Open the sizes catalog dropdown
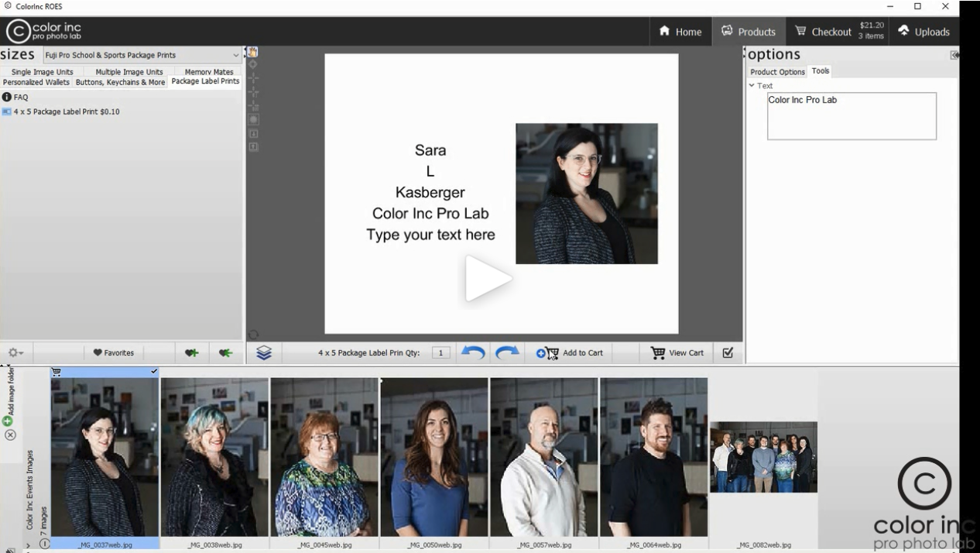 click(141, 55)
